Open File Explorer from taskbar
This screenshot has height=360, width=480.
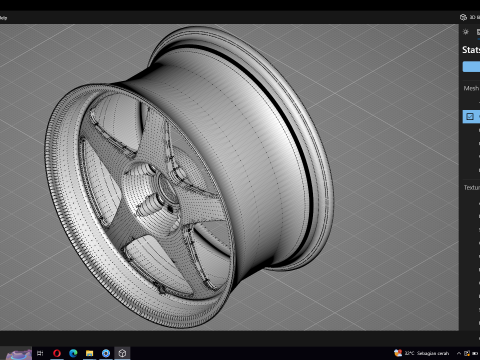(x=89, y=353)
